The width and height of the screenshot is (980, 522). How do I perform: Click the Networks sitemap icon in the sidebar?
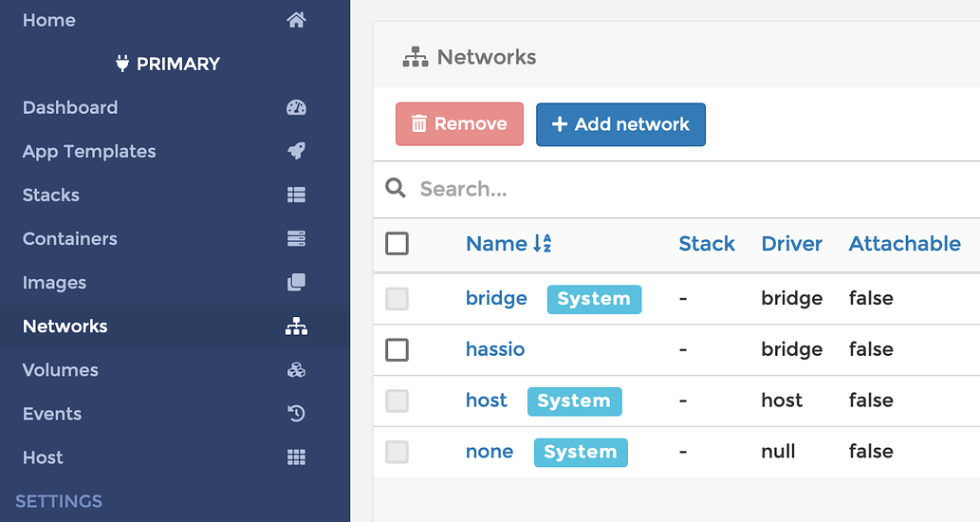pyautogui.click(x=296, y=326)
